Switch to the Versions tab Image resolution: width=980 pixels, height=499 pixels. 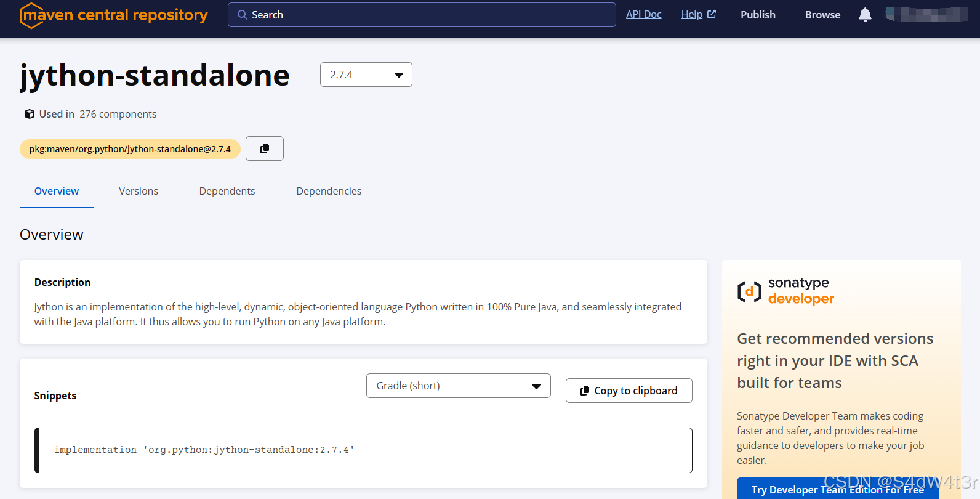click(x=139, y=191)
